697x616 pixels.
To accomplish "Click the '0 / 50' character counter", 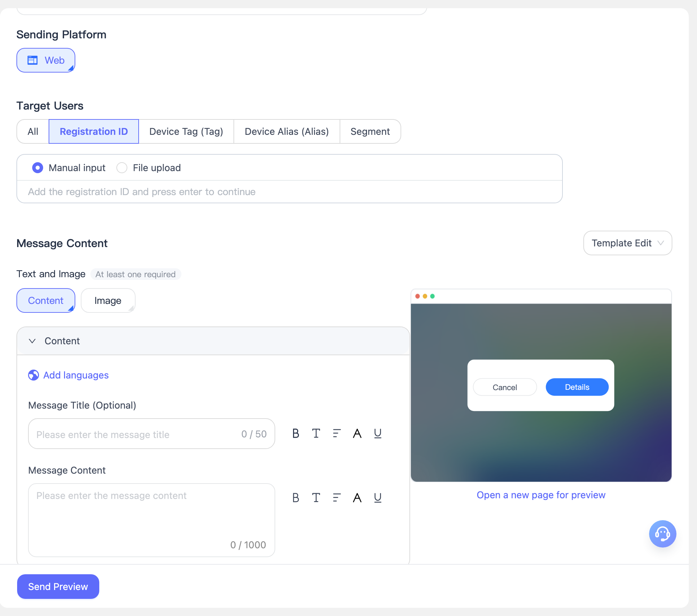I will click(254, 434).
